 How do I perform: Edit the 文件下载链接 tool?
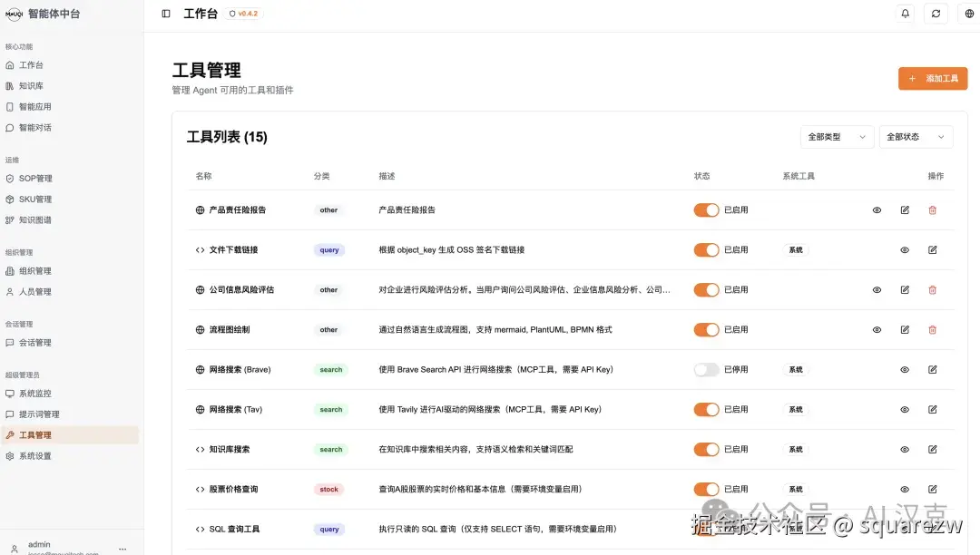point(932,250)
